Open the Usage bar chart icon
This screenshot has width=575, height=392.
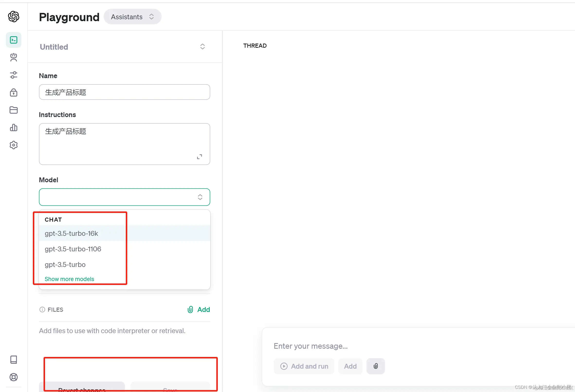coord(14,128)
